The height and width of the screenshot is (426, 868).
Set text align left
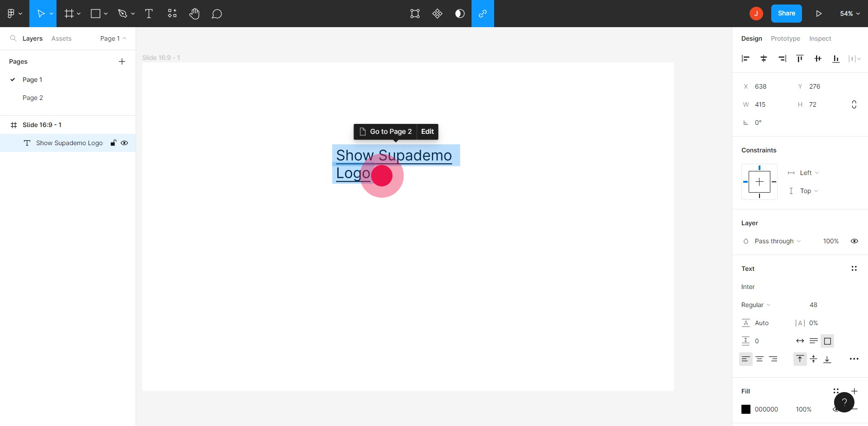[746, 359]
